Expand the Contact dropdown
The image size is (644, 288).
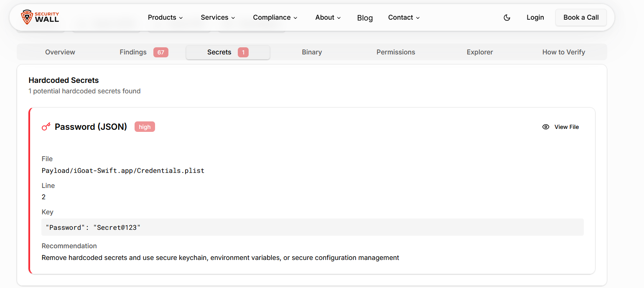(x=404, y=18)
